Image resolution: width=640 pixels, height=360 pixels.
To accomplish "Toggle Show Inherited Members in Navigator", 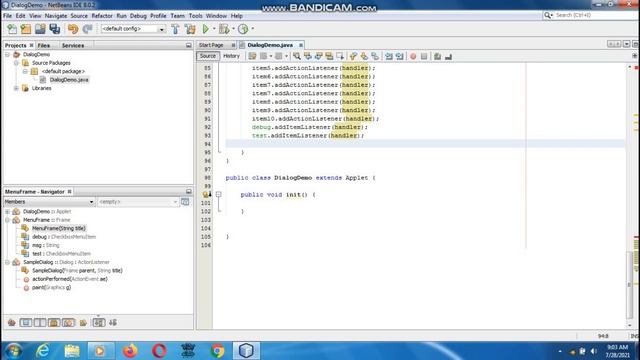I will 11,322.
